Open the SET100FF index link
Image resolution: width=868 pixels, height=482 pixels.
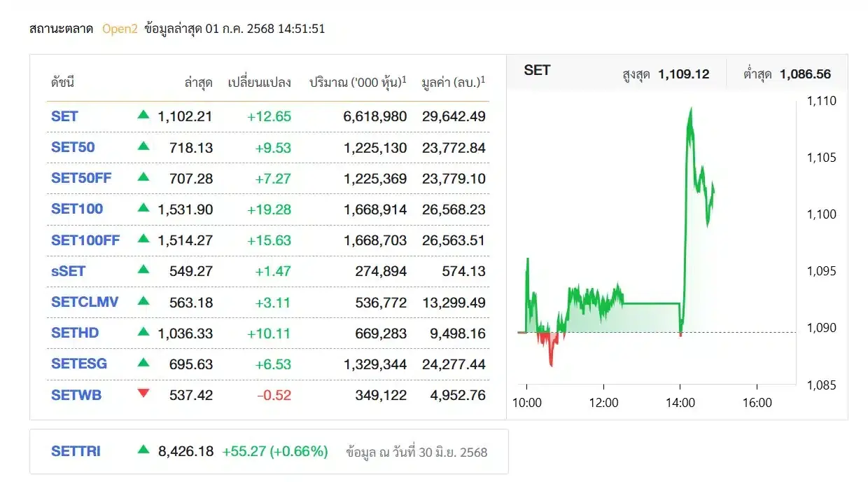pos(85,240)
